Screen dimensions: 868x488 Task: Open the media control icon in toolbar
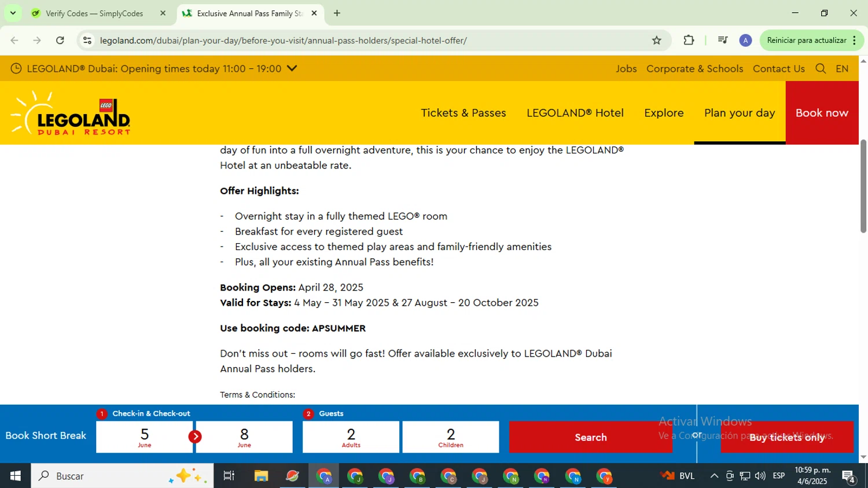click(722, 41)
